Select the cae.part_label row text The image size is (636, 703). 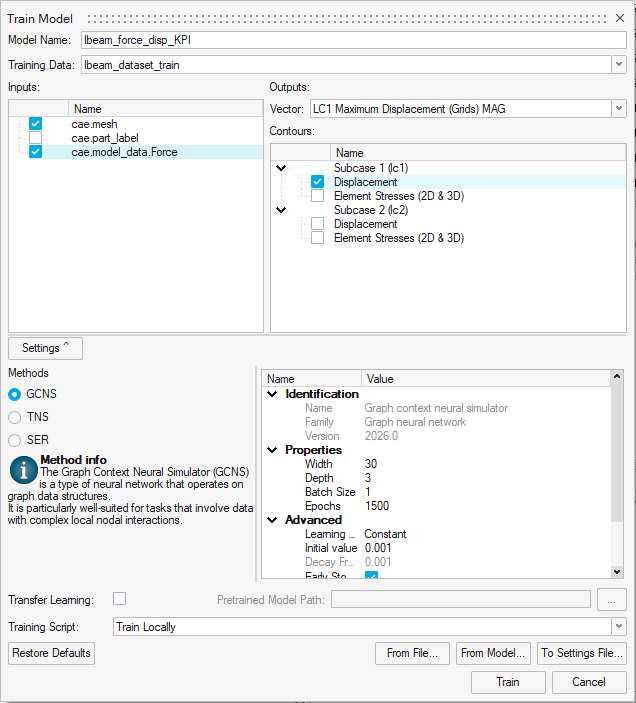point(104,138)
